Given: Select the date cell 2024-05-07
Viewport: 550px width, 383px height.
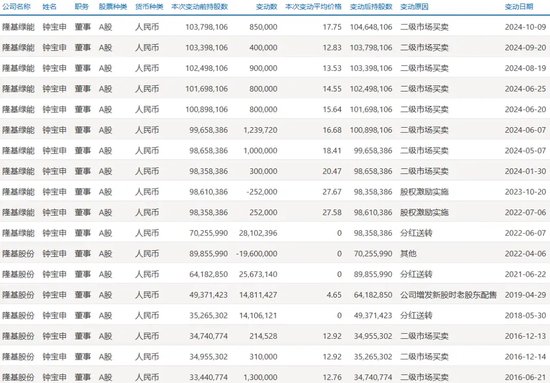Looking at the screenshot, I should (x=525, y=150).
